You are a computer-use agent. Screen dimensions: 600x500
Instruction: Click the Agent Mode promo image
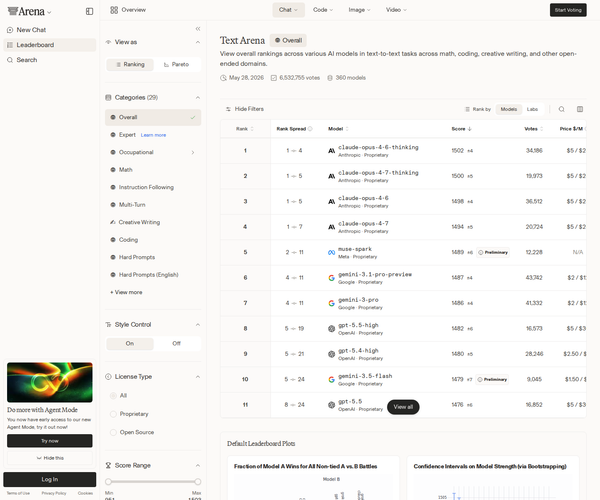click(x=50, y=382)
